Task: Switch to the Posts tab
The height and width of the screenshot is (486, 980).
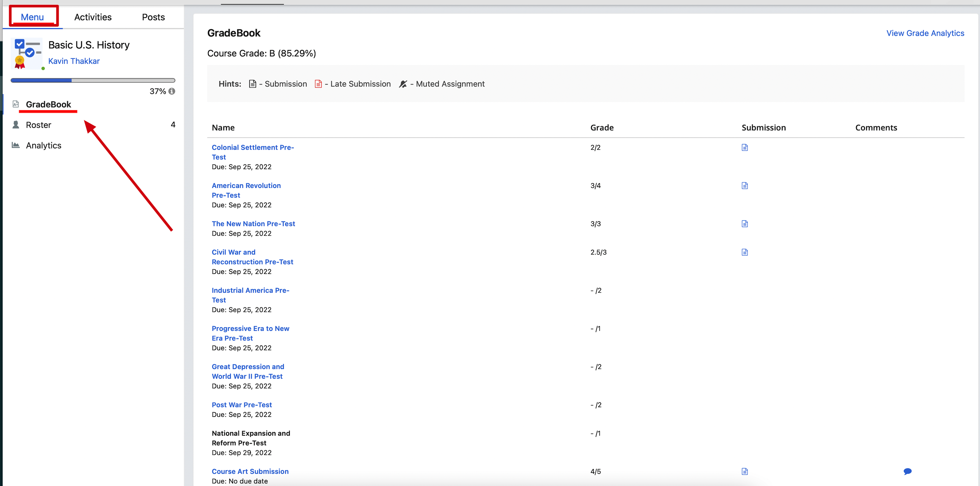Action: point(153,17)
